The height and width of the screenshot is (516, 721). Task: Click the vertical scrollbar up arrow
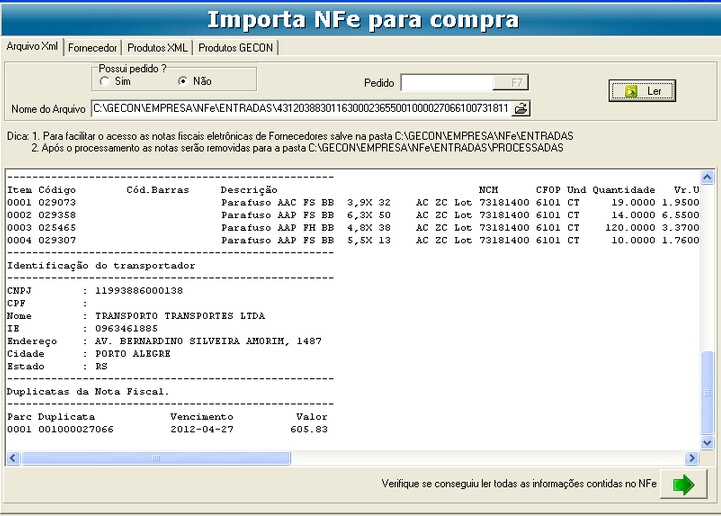(x=707, y=177)
